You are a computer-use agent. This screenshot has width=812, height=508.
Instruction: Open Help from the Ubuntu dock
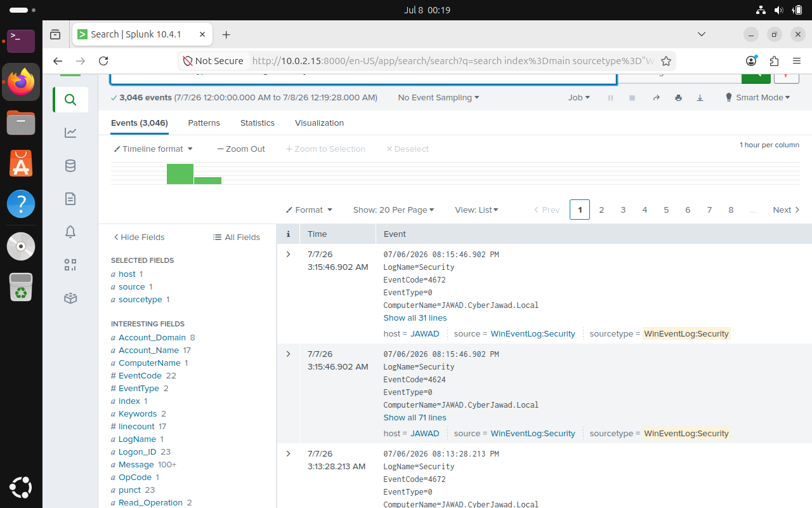coord(21,204)
